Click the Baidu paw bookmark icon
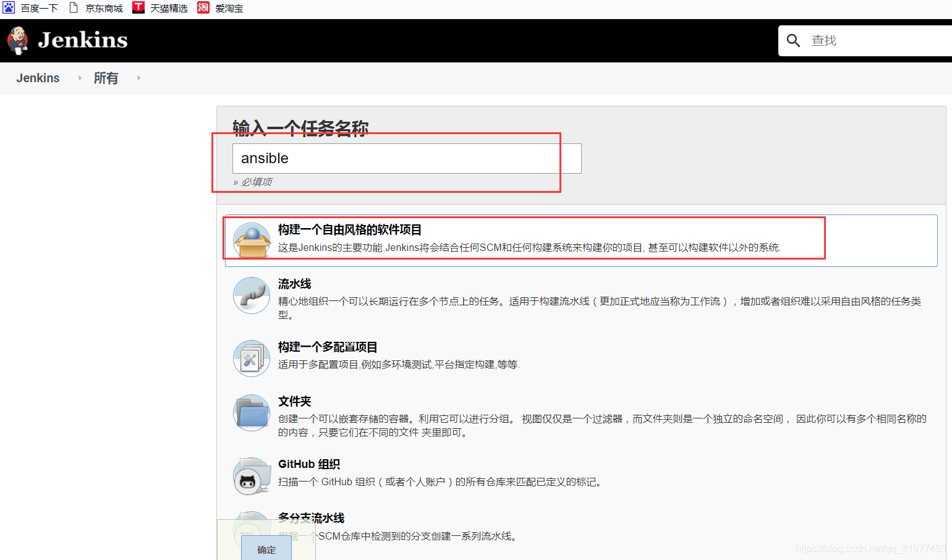Viewport: 952px width, 560px height. pyautogui.click(x=9, y=7)
